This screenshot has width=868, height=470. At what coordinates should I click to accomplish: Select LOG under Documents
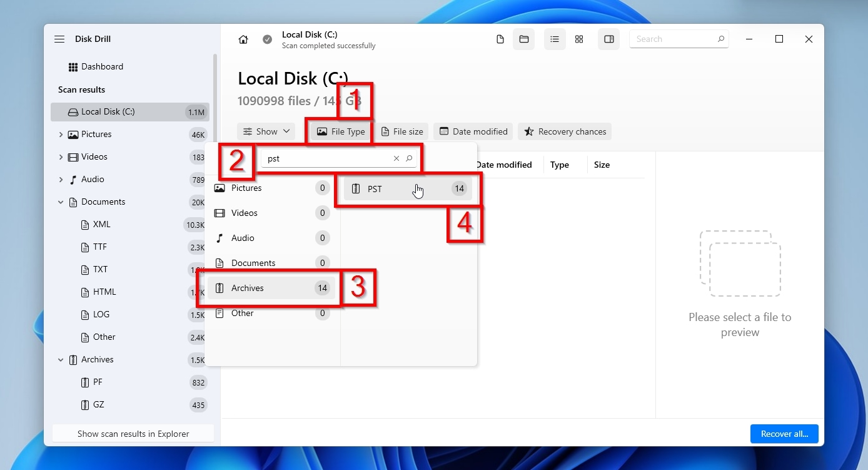click(101, 315)
